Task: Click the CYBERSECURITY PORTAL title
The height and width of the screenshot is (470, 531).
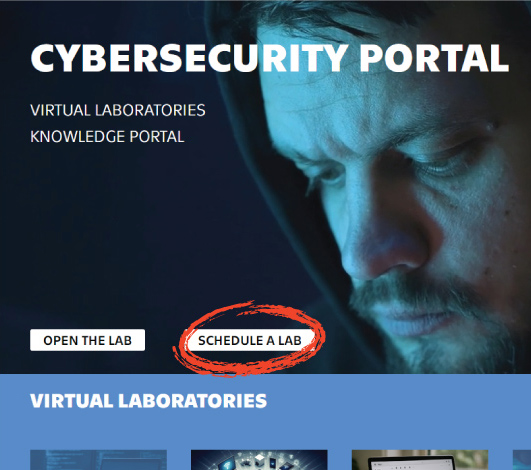Action: coord(270,58)
